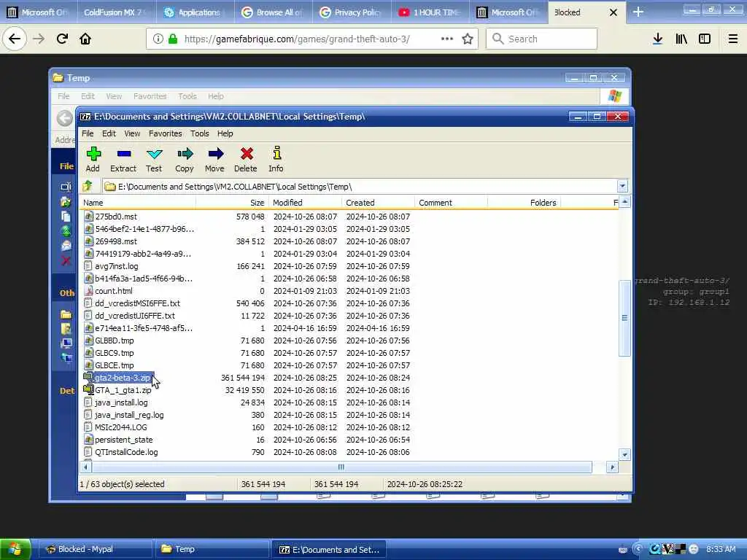Sort files by the Modified column
Viewport: 747px width, 560px height.
(x=306, y=203)
